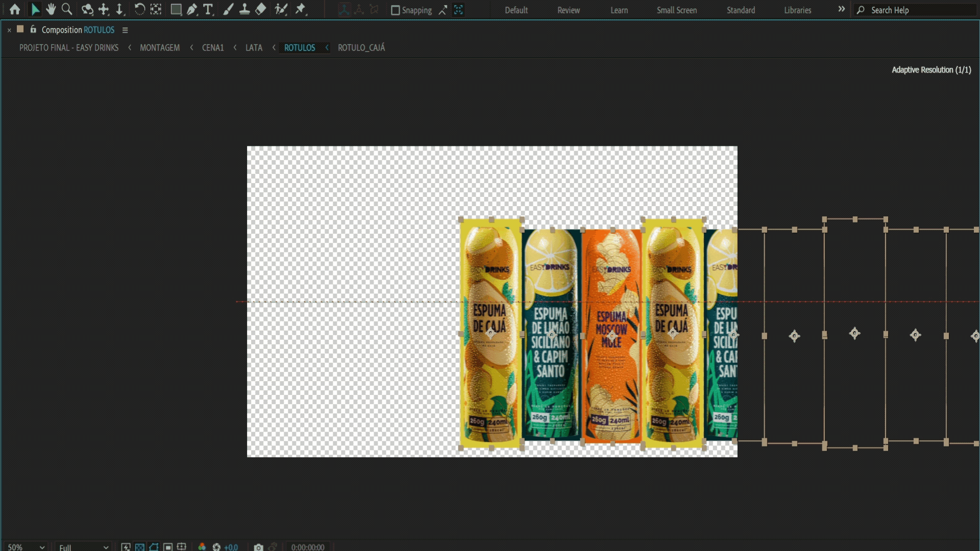Toggle mask and shape path visibility
This screenshot has width=980, height=551.
tap(154, 547)
